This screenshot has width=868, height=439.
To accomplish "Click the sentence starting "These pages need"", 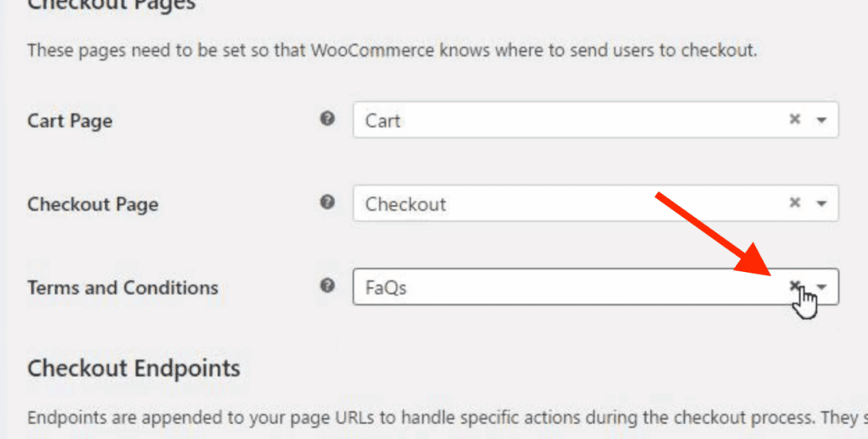I will click(x=392, y=50).
